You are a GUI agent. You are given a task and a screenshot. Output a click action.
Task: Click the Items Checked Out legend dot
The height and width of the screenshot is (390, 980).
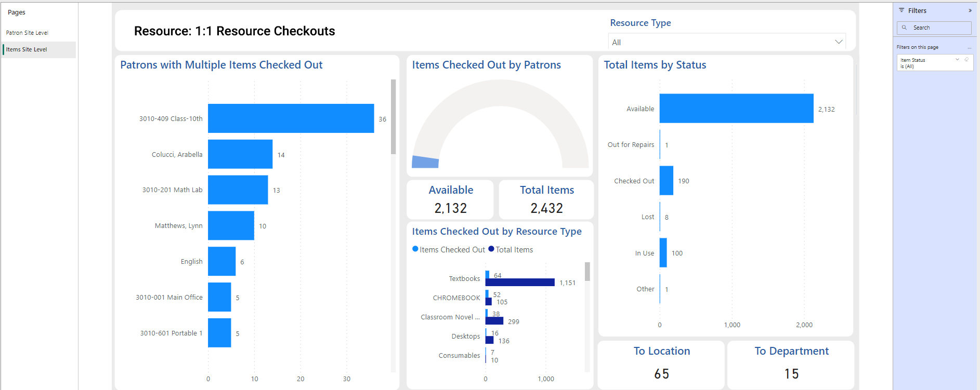pyautogui.click(x=415, y=249)
